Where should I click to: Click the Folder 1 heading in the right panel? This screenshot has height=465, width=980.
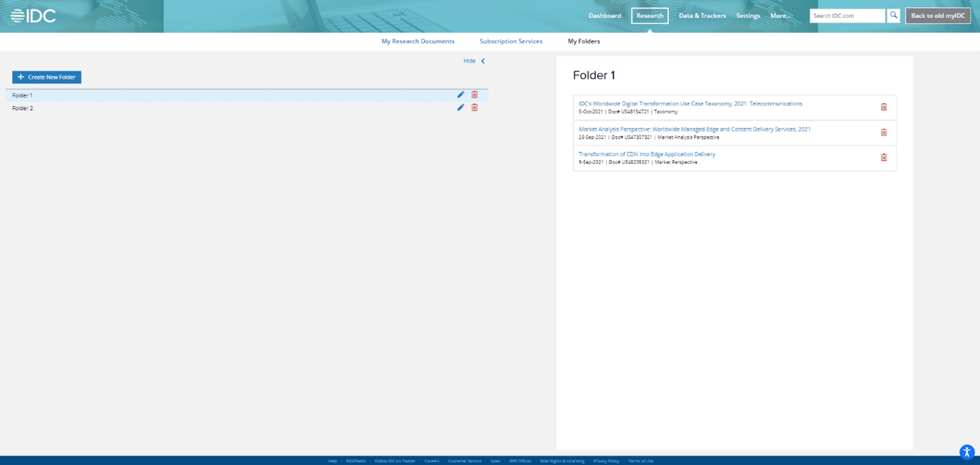(x=594, y=75)
